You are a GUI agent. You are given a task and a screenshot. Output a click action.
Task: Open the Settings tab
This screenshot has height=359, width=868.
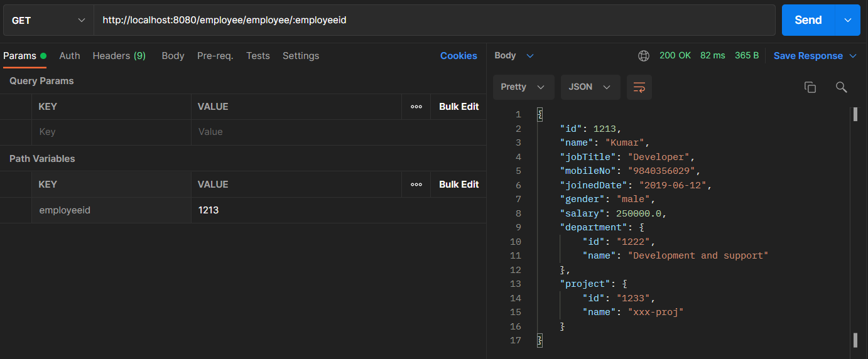click(301, 56)
